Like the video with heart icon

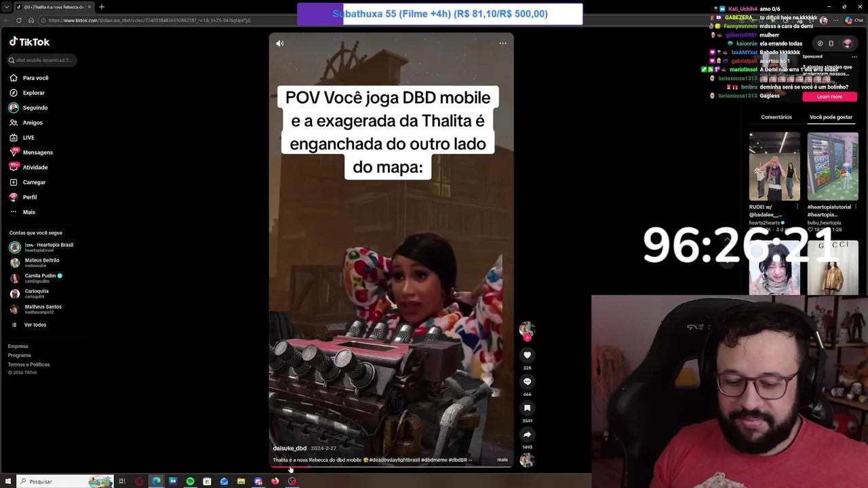tap(527, 355)
